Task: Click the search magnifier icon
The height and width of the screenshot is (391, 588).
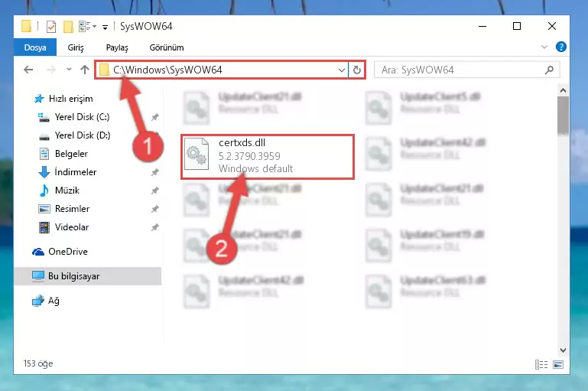Action: click(x=549, y=70)
